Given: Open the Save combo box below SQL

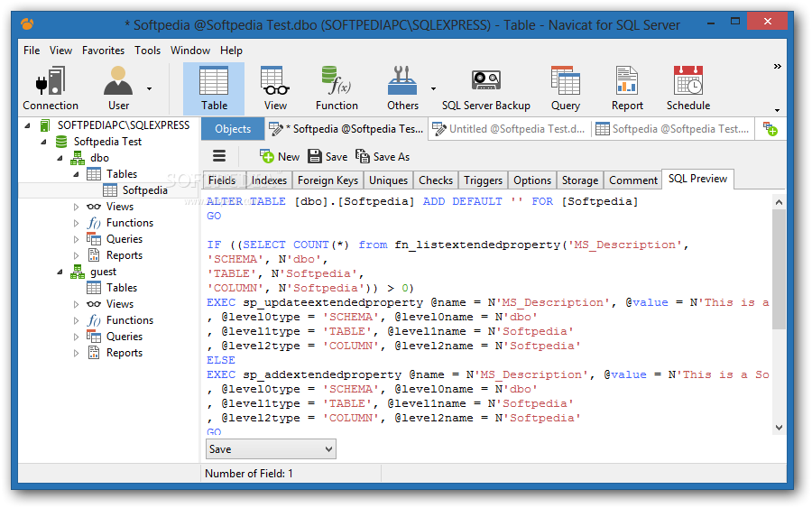Looking at the screenshot, I should tap(271, 449).
